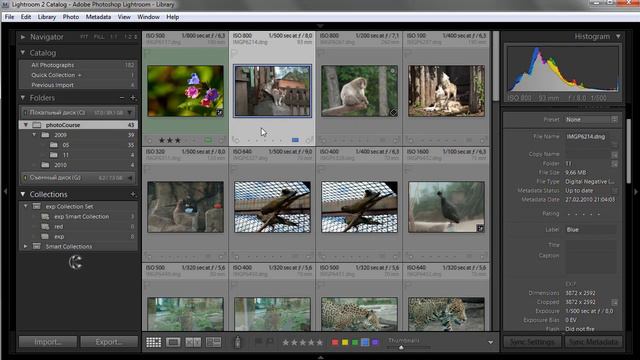Collapse the Collections panel
This screenshot has width=640, height=360.
(23, 194)
